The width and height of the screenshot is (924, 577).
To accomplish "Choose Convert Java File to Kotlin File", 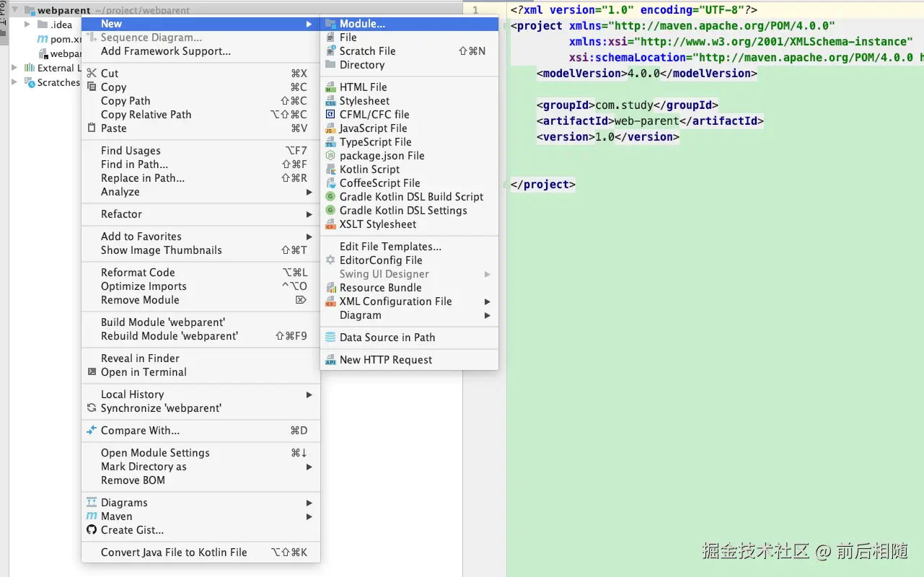I will point(201,552).
